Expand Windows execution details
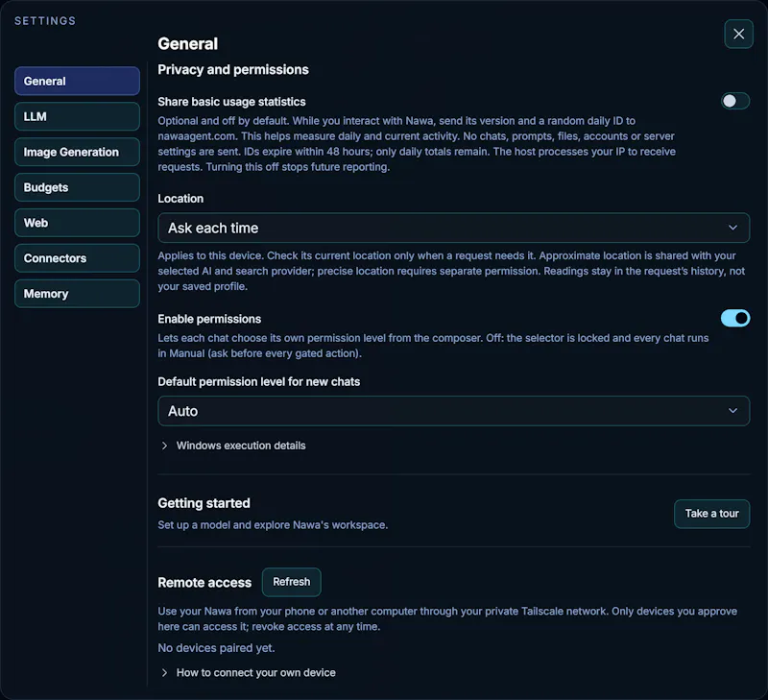Viewport: 768px width, 700px height. (233, 446)
